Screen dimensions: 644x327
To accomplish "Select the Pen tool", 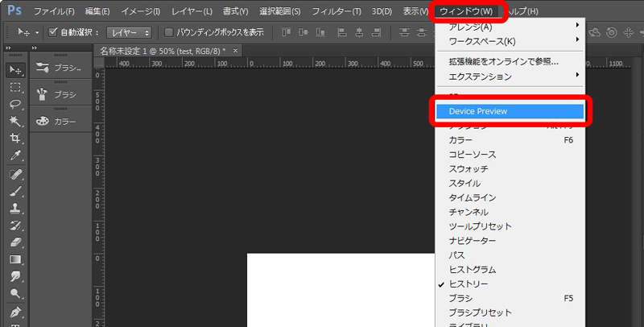I will coord(15,312).
